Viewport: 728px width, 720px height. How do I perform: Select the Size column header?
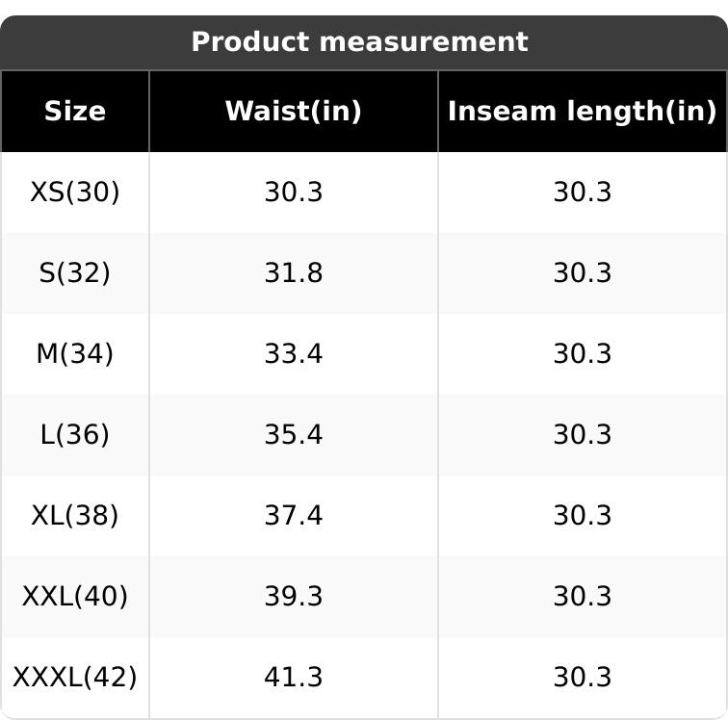[x=75, y=112]
